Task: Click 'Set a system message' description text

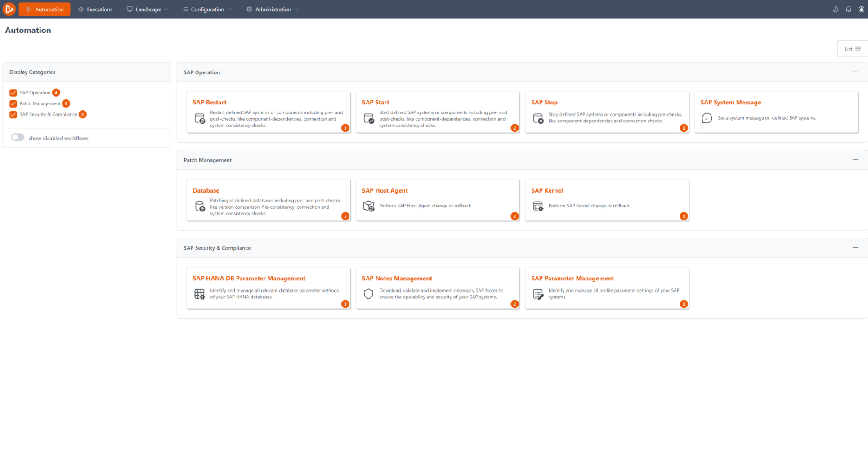Action: 767,118
